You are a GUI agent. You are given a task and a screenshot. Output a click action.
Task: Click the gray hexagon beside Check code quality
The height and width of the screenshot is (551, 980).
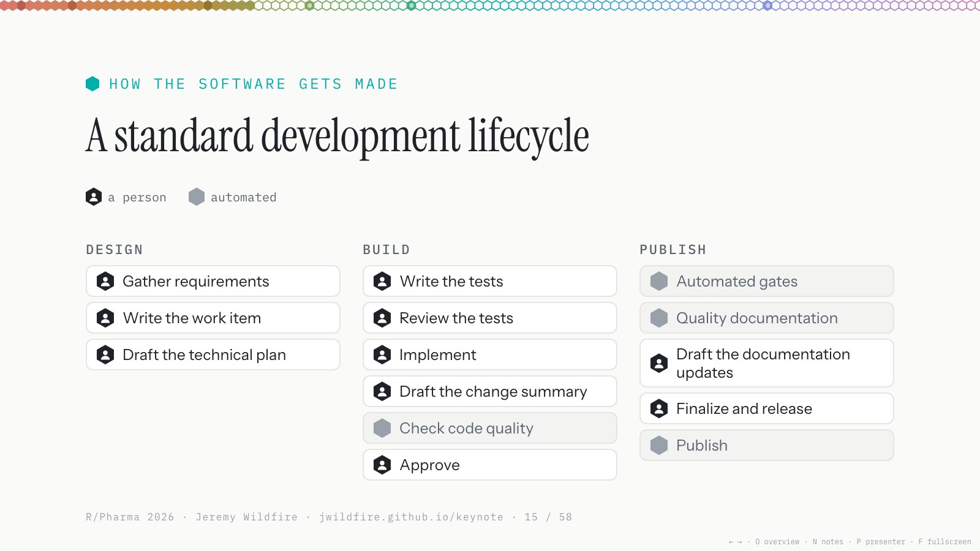(x=382, y=429)
